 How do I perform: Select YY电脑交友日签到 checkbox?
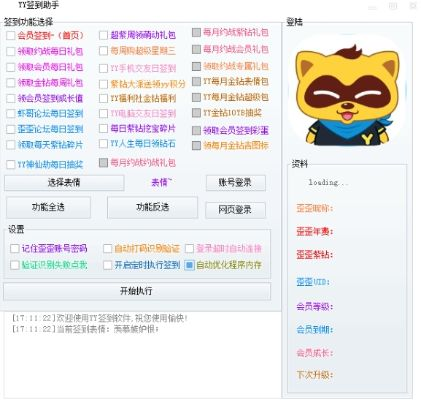coord(103,114)
